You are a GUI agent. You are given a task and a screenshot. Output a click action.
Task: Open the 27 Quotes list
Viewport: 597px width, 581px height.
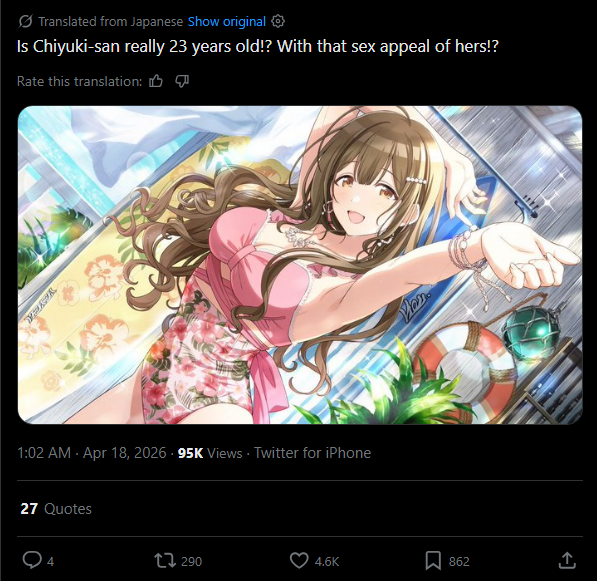pos(56,509)
